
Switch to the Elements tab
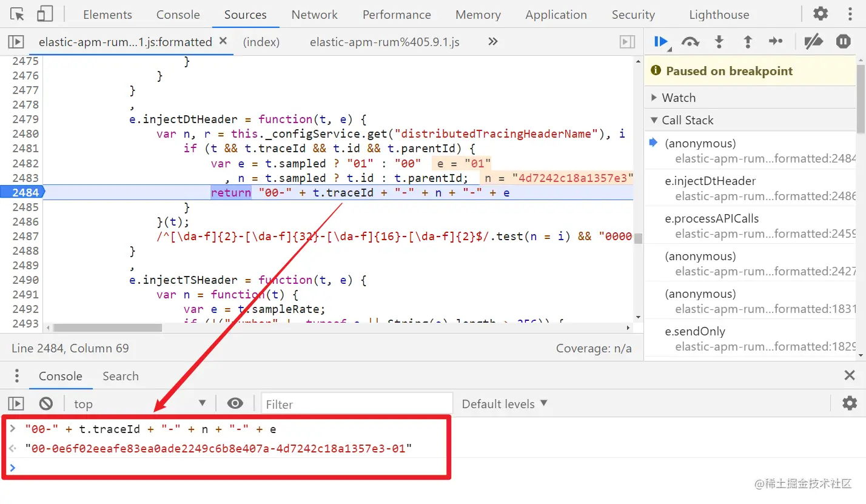(107, 15)
